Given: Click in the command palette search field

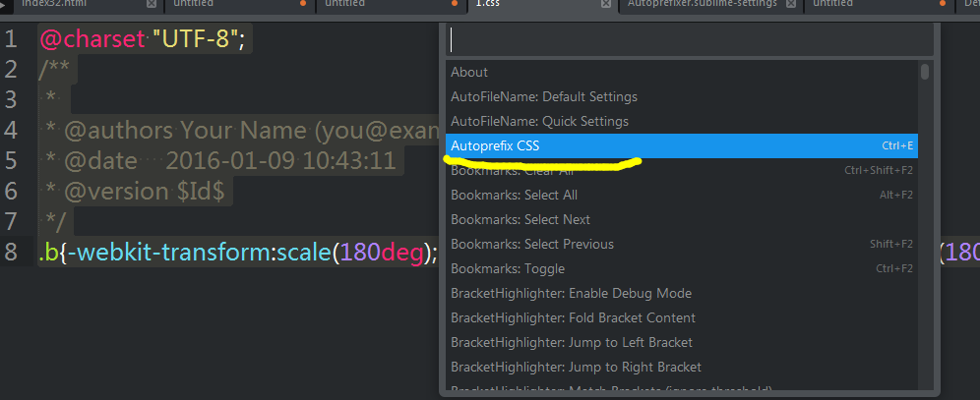Looking at the screenshot, I should click(x=690, y=40).
